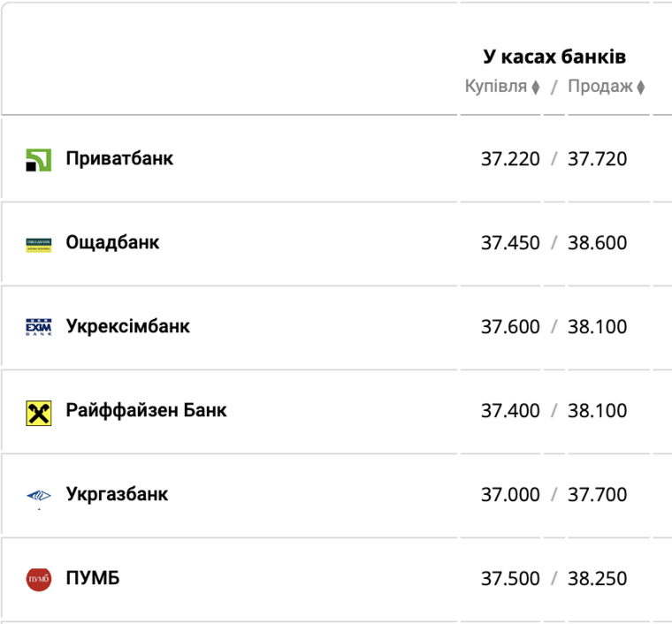Image resolution: width=672 pixels, height=624 pixels.
Task: Open the ПУМБ bank link
Action: tap(92, 578)
